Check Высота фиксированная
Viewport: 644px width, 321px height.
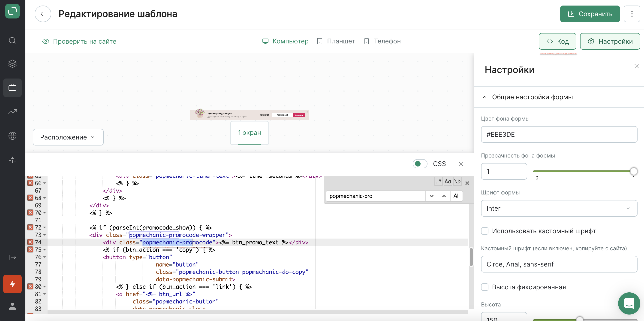[485, 287]
